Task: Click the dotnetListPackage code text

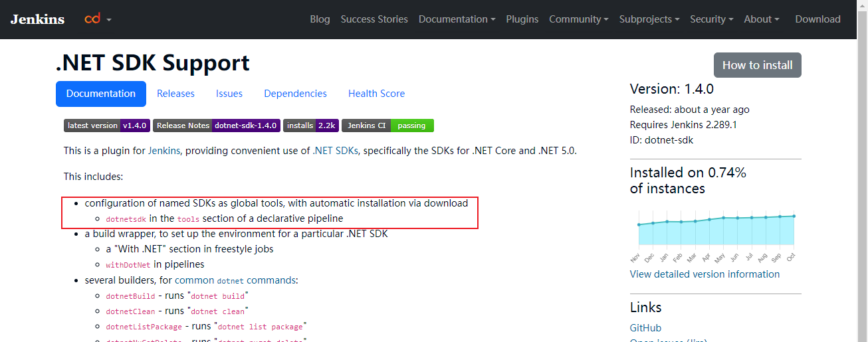Action: (144, 327)
